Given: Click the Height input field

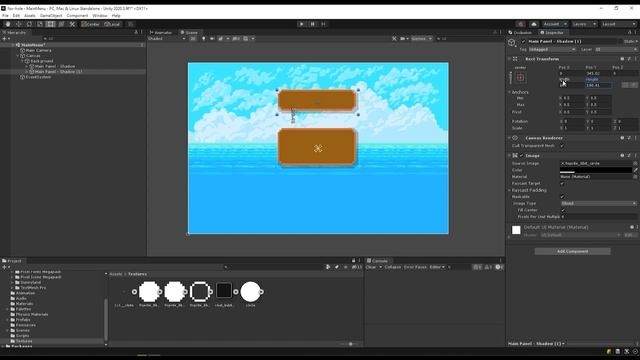Looking at the screenshot, I should [x=598, y=85].
